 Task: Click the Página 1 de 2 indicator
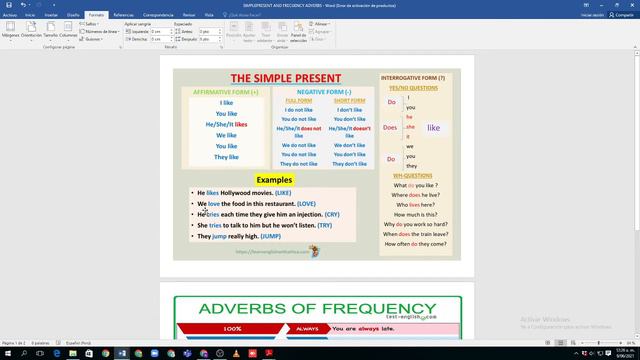click(14, 343)
